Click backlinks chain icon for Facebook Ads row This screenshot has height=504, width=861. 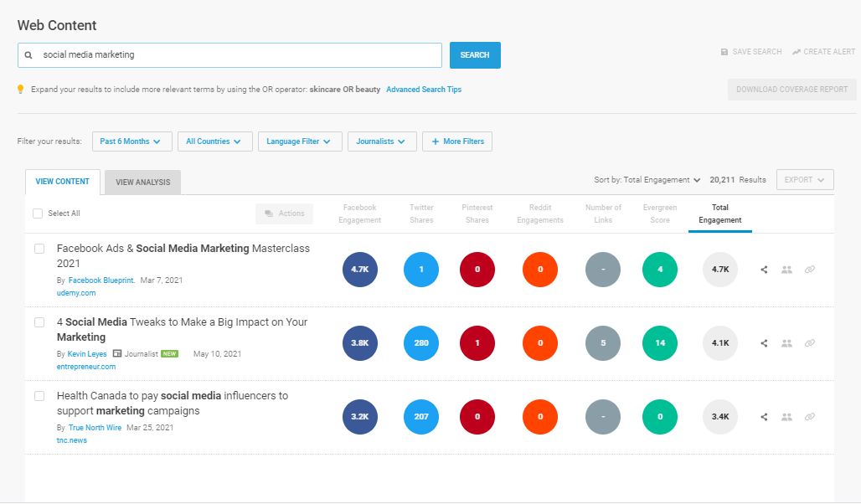(809, 270)
